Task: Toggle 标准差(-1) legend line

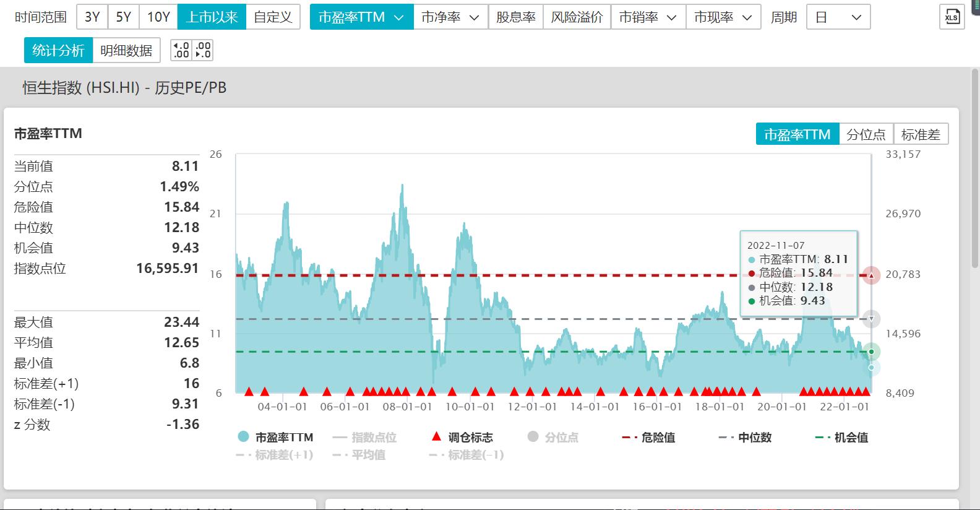Action: point(467,455)
